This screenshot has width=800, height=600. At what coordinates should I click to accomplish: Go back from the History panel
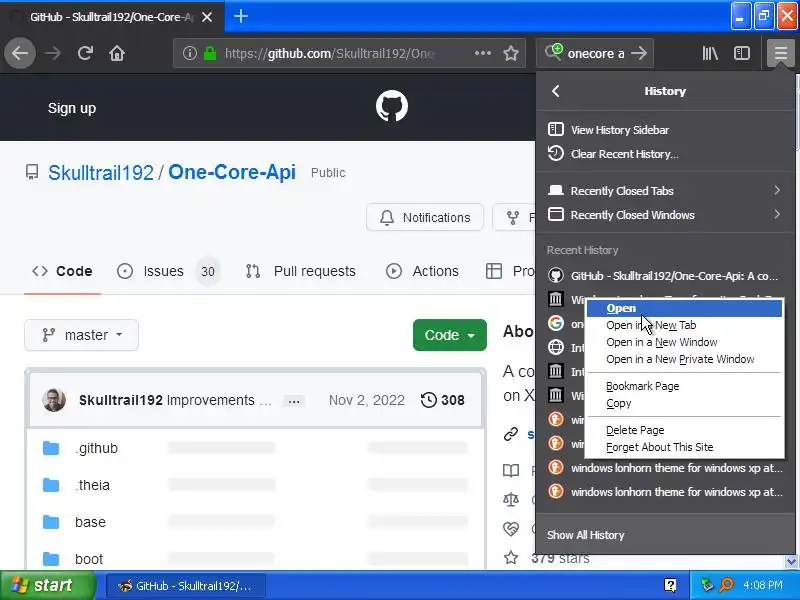click(556, 91)
